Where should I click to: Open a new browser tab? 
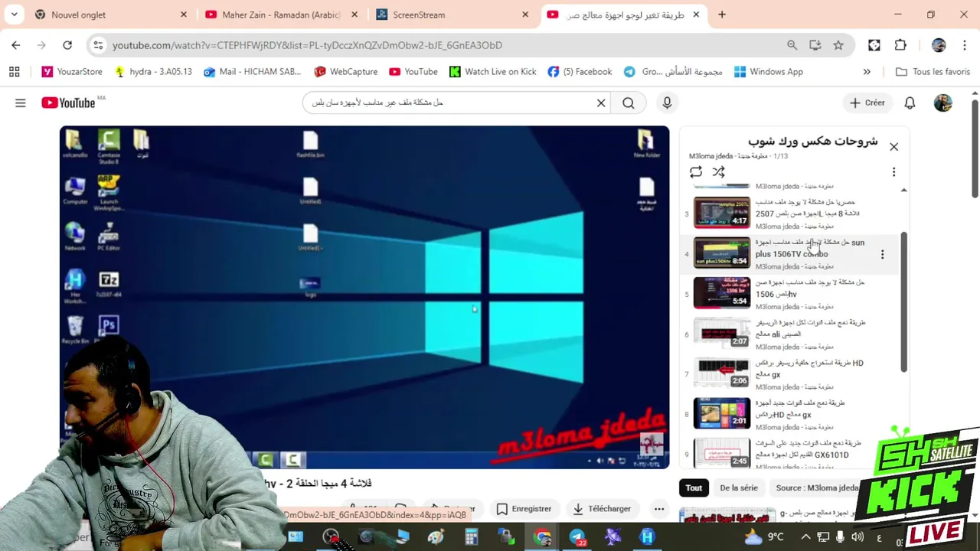point(722,15)
